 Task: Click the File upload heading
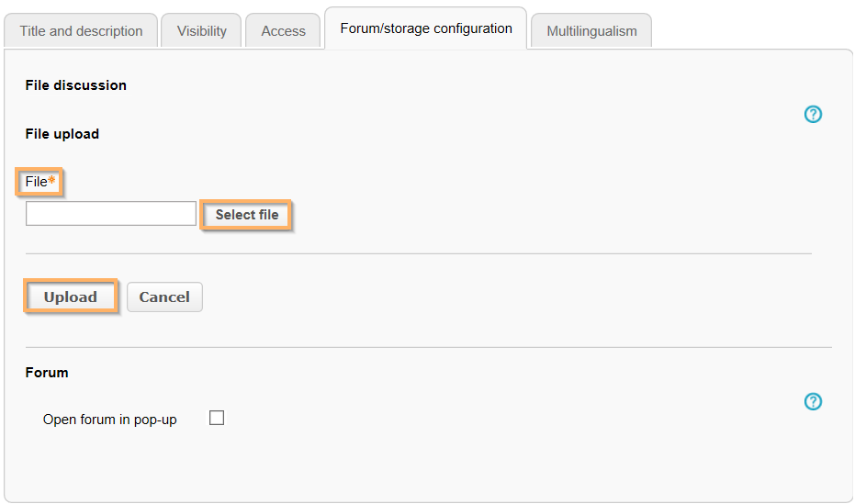[x=62, y=134]
